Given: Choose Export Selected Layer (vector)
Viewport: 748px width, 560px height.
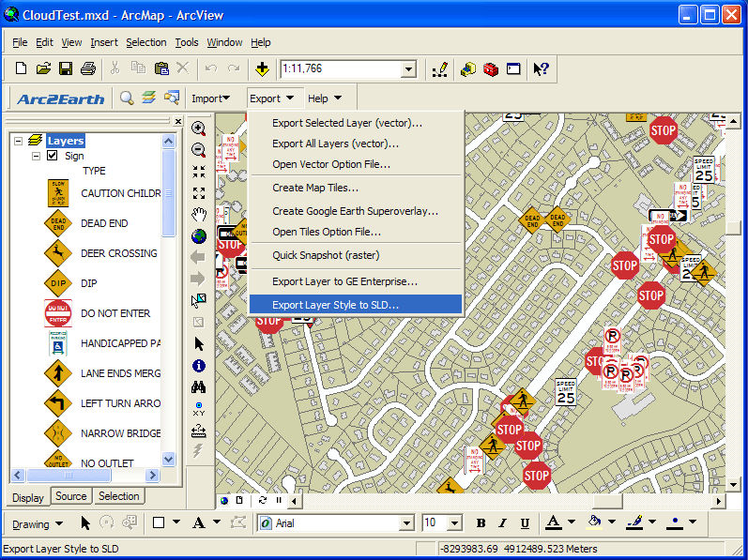Looking at the screenshot, I should [356, 123].
